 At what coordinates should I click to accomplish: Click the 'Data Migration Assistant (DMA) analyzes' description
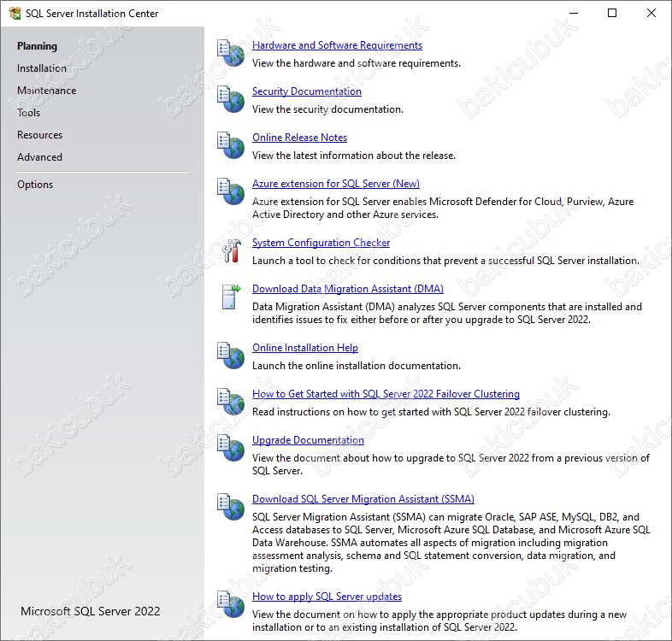447,313
